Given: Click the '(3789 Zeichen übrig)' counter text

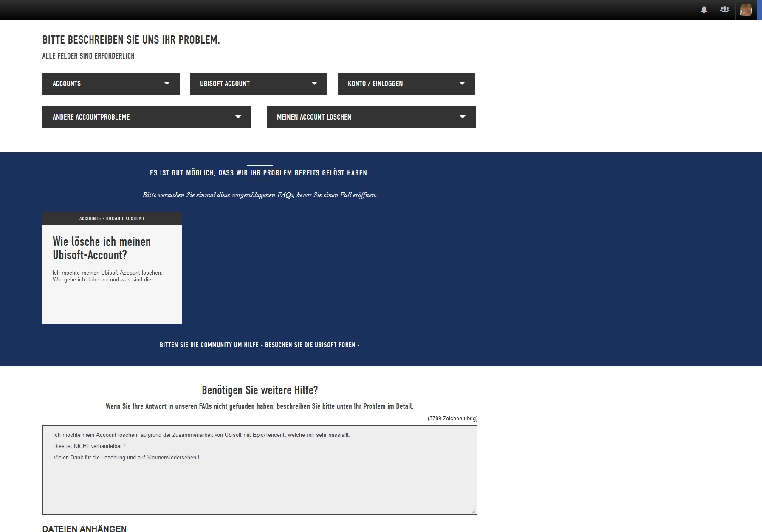Looking at the screenshot, I should (x=452, y=419).
